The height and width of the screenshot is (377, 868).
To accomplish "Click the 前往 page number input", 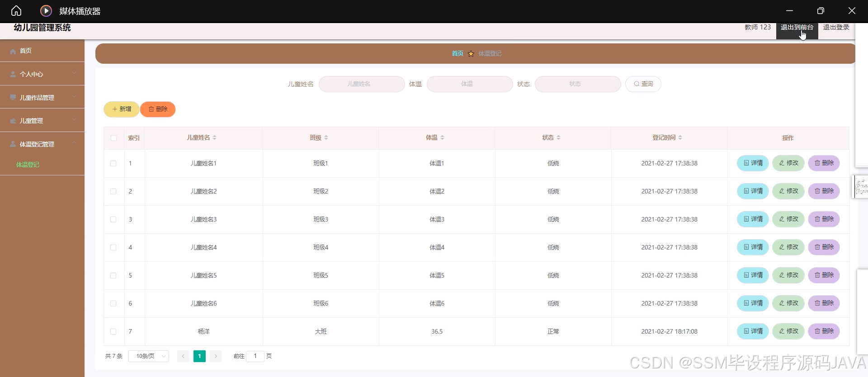I will [x=255, y=356].
